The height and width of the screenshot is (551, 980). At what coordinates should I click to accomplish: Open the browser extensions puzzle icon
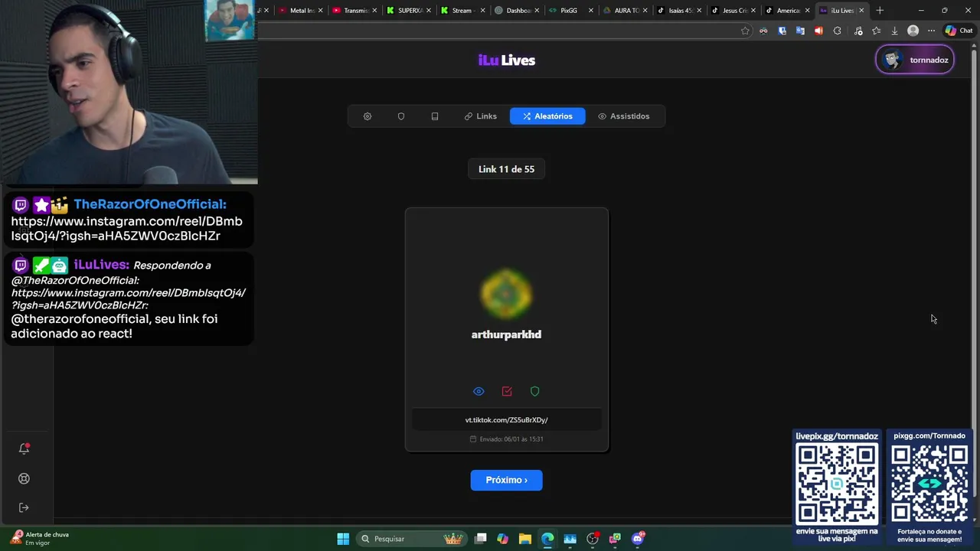tap(837, 31)
